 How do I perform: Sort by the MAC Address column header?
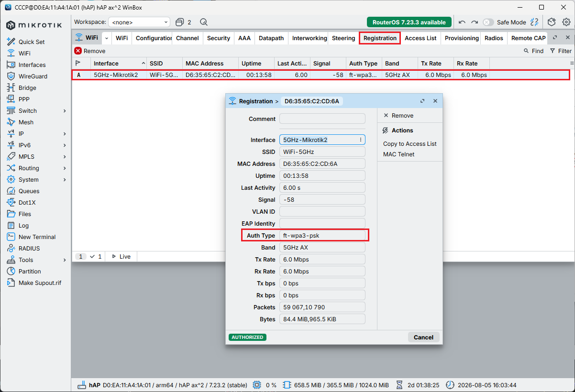coord(210,64)
